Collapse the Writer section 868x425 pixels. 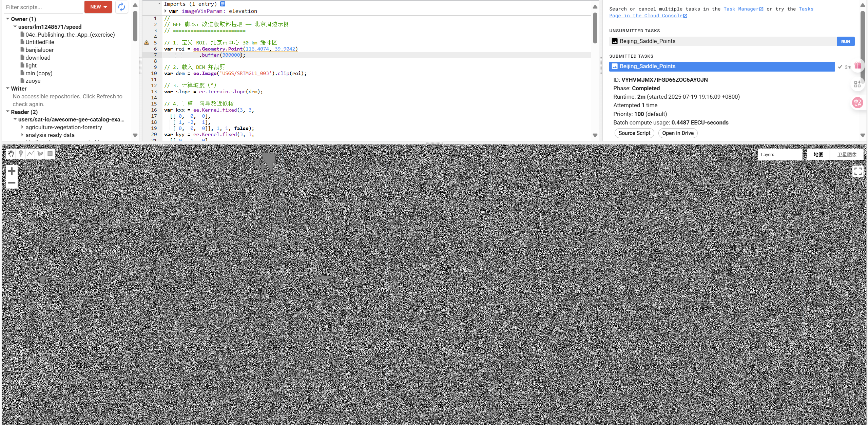pos(7,88)
